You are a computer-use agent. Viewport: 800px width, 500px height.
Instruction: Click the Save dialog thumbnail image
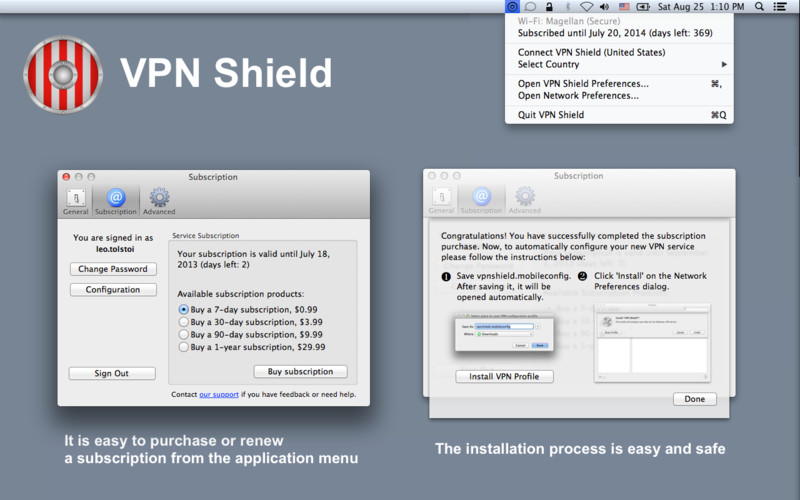pyautogui.click(x=504, y=332)
